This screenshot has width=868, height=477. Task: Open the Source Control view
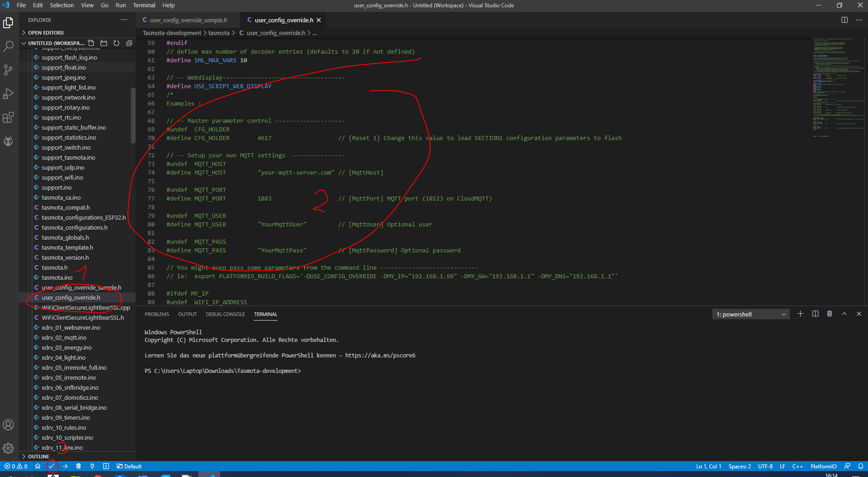click(8, 70)
